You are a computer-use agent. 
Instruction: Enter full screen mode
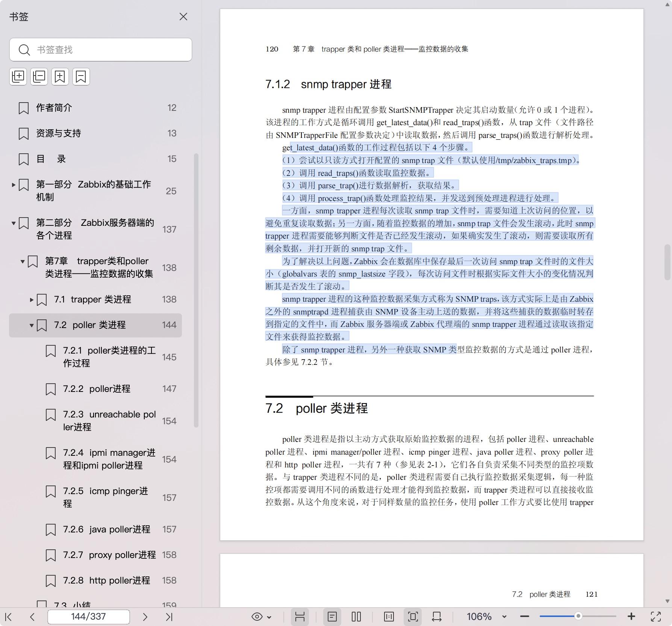[656, 617]
